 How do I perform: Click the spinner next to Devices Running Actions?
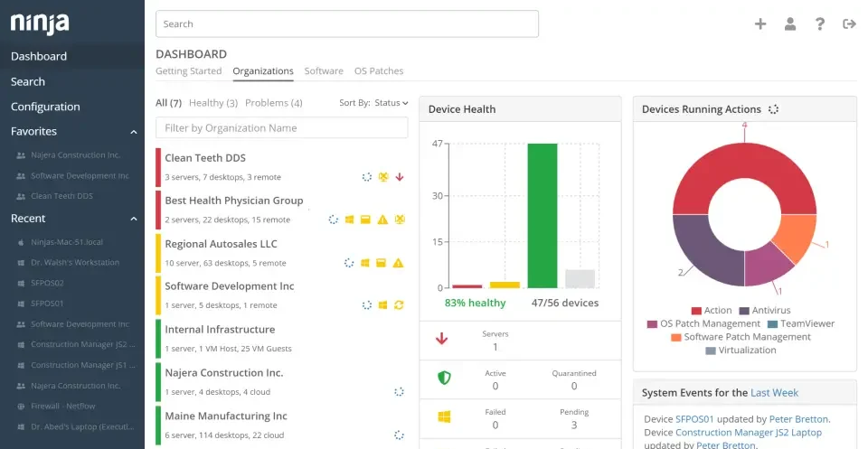(x=773, y=109)
